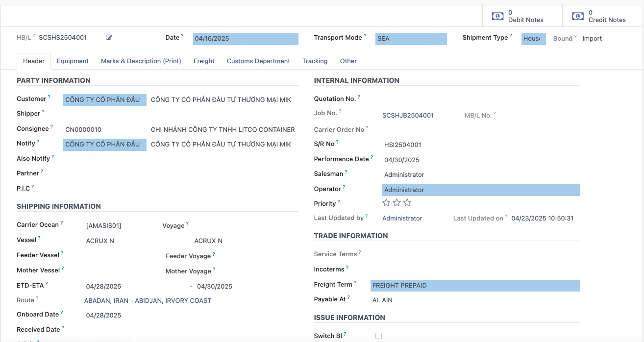Open the Freight Term FREIGHT PREPAID dropdown
The image size is (644, 342).
point(475,286)
